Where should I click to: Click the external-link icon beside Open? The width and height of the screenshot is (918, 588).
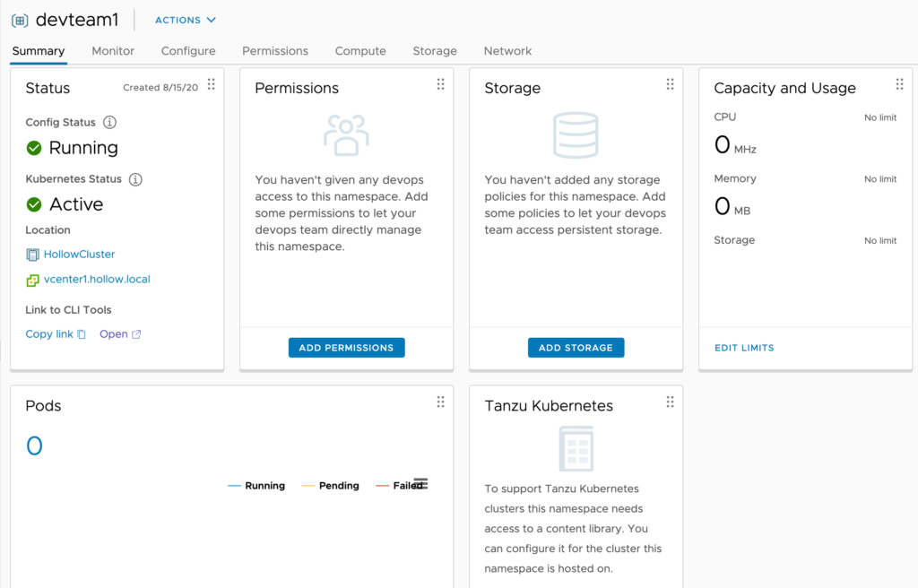click(136, 334)
